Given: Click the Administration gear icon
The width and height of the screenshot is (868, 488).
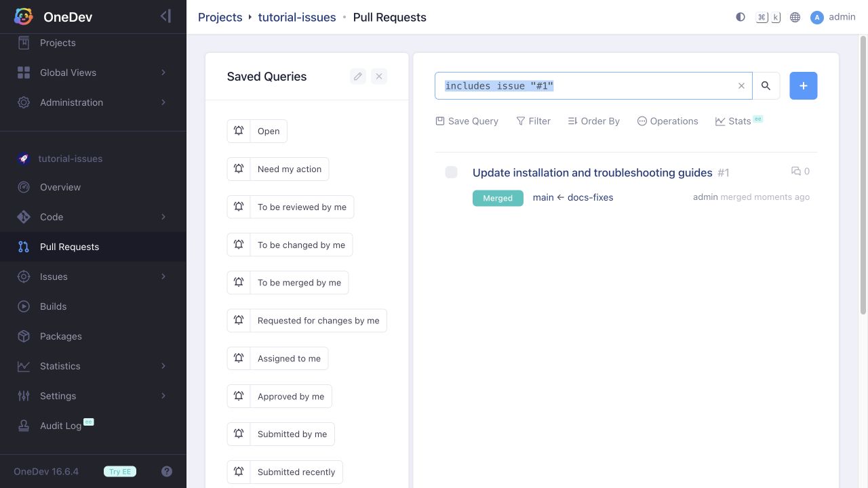Looking at the screenshot, I should 24,102.
